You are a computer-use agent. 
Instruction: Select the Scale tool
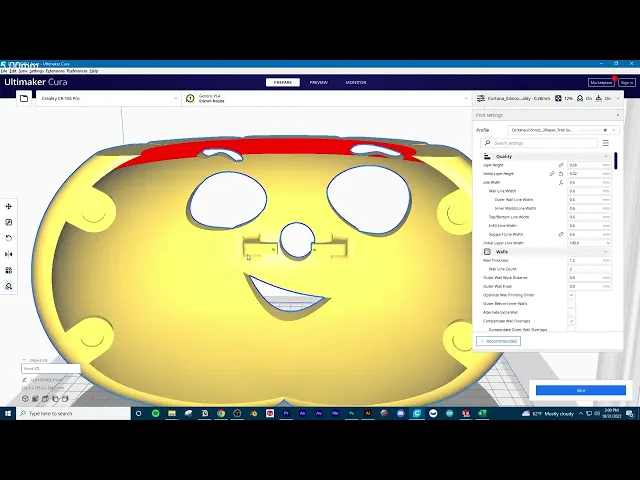(9, 222)
